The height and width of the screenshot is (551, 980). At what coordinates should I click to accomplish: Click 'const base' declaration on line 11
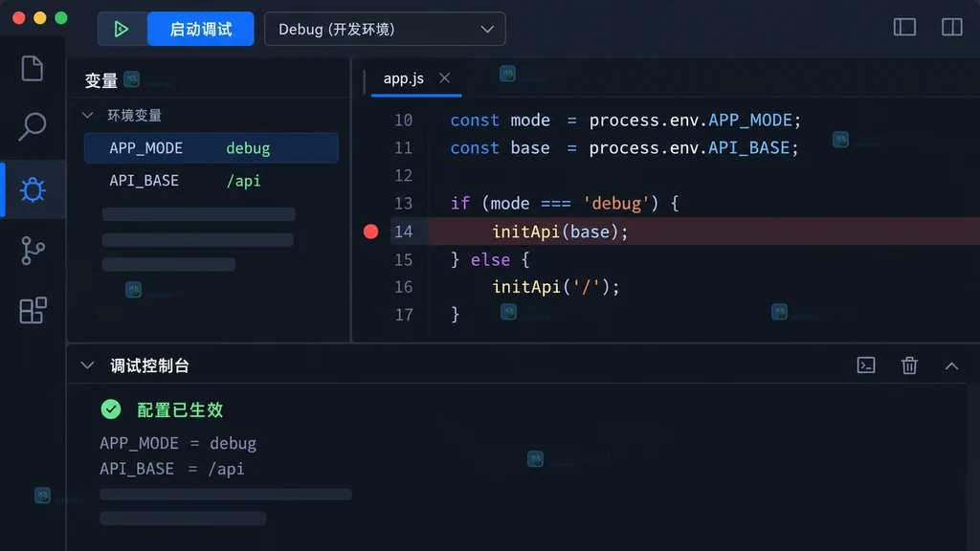(500, 148)
